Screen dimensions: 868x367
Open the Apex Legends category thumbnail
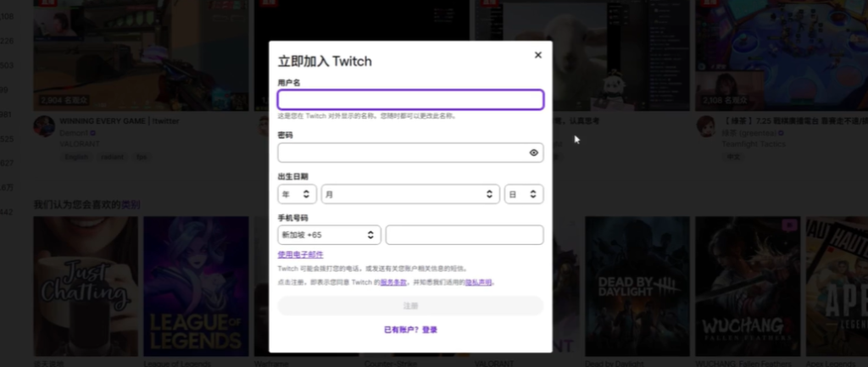coord(837,286)
